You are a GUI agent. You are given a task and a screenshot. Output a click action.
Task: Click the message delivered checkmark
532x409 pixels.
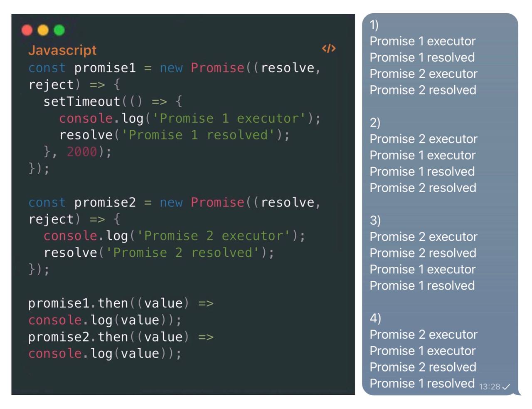(x=506, y=387)
